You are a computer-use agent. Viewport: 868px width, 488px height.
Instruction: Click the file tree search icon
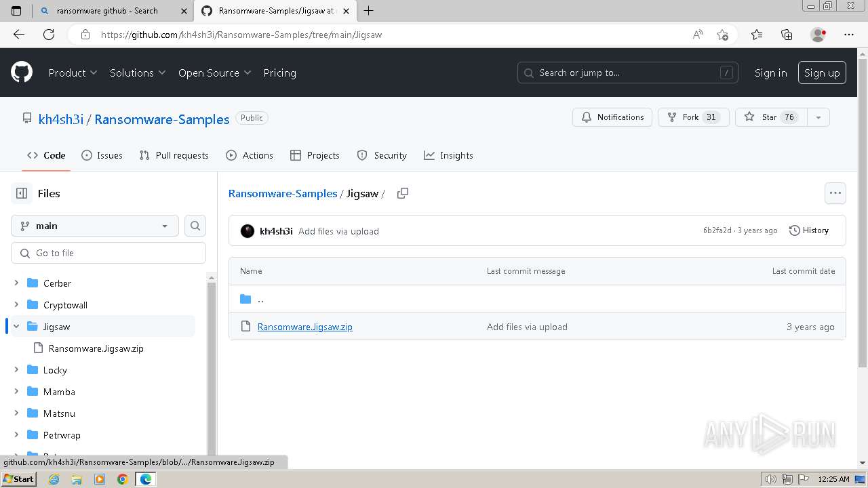coord(195,226)
